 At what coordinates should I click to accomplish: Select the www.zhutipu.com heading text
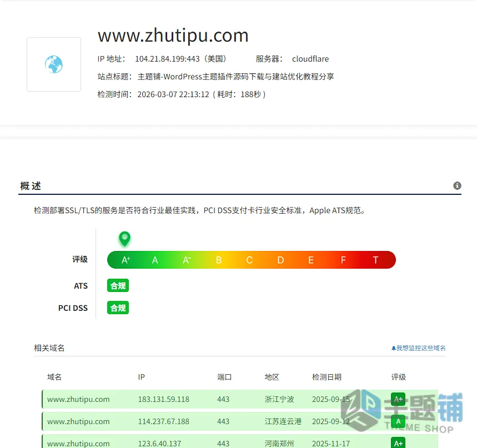173,36
